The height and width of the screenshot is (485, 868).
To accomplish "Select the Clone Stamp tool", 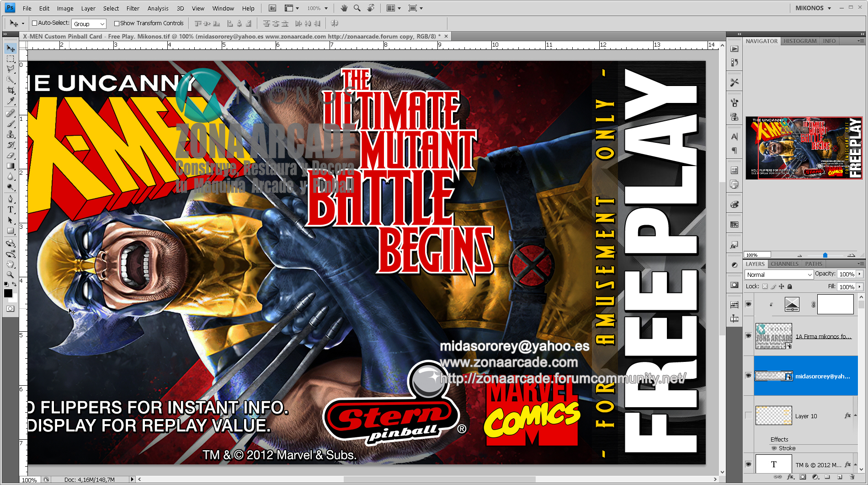I will tap(11, 135).
